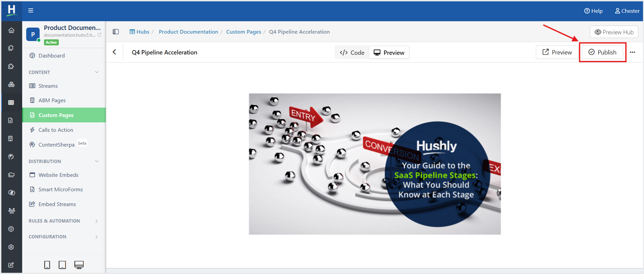
Task: Click the building rail icon
Action: pyautogui.click(x=11, y=139)
